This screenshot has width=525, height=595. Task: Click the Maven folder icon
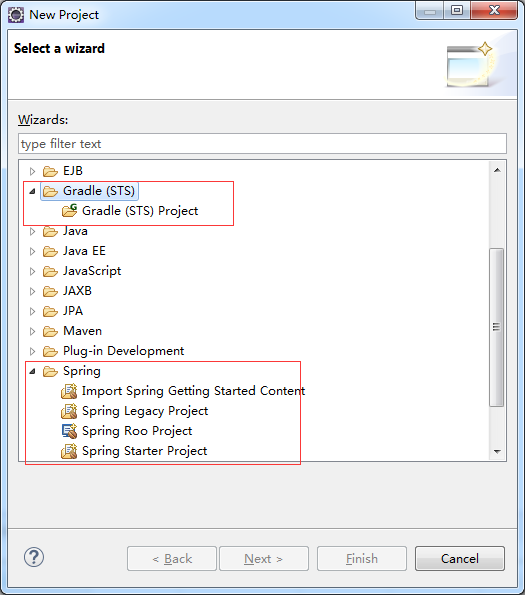(x=50, y=331)
